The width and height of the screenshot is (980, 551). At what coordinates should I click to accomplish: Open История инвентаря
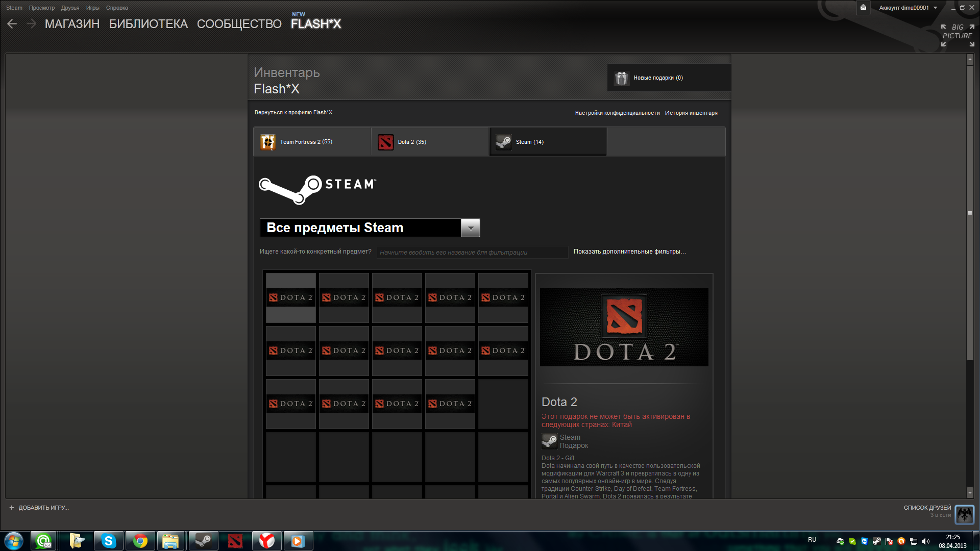691,113
